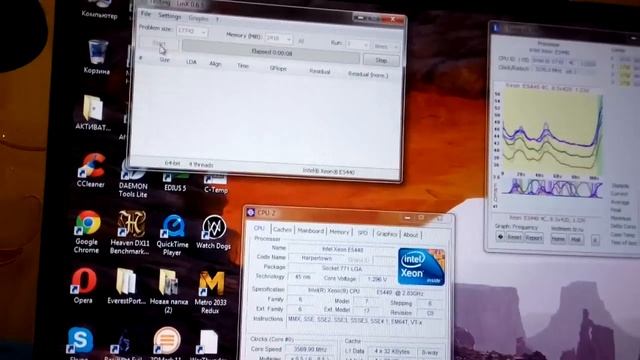Click Mail button in the temperature monitor
Screen dimensions: 640x360
[x=576, y=240]
